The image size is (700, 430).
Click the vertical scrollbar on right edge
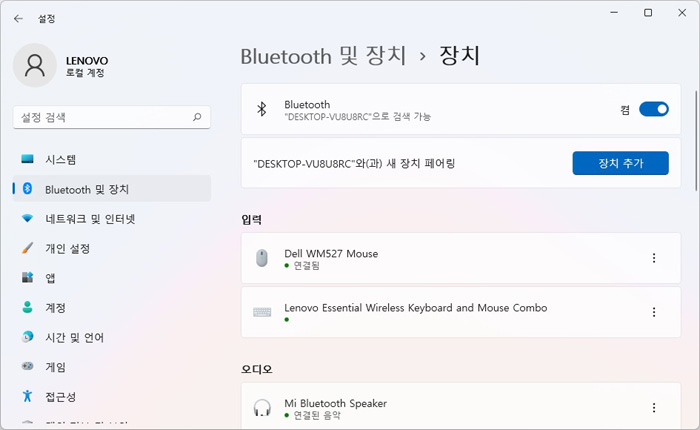696,141
